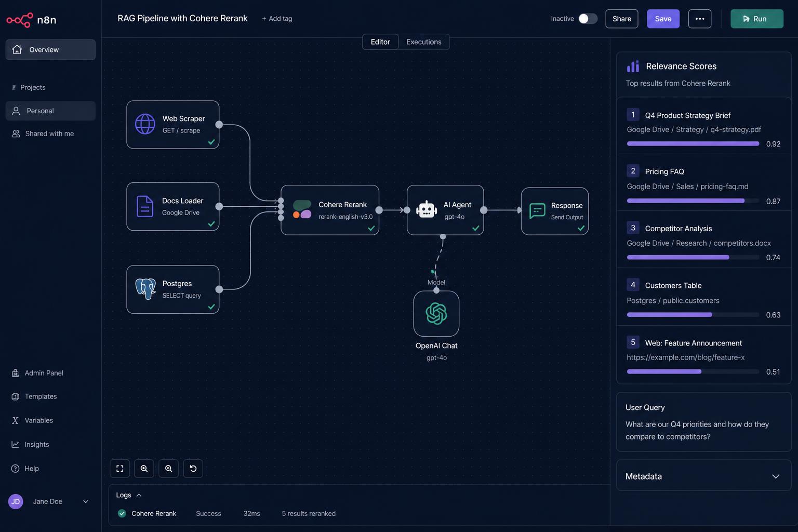This screenshot has height=532, width=798.
Task: Open the Q4 Product Strategy Brief result
Action: coord(703,126)
